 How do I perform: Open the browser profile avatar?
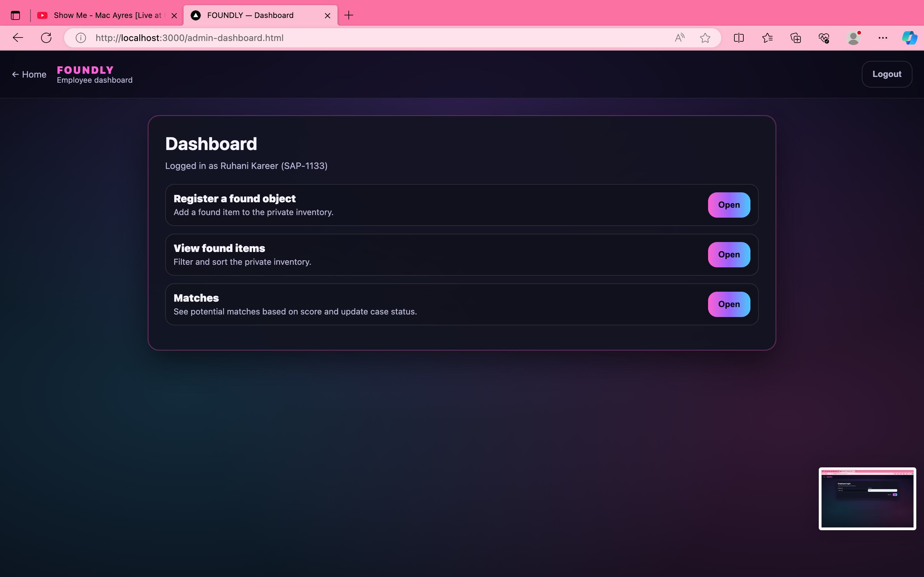(853, 38)
